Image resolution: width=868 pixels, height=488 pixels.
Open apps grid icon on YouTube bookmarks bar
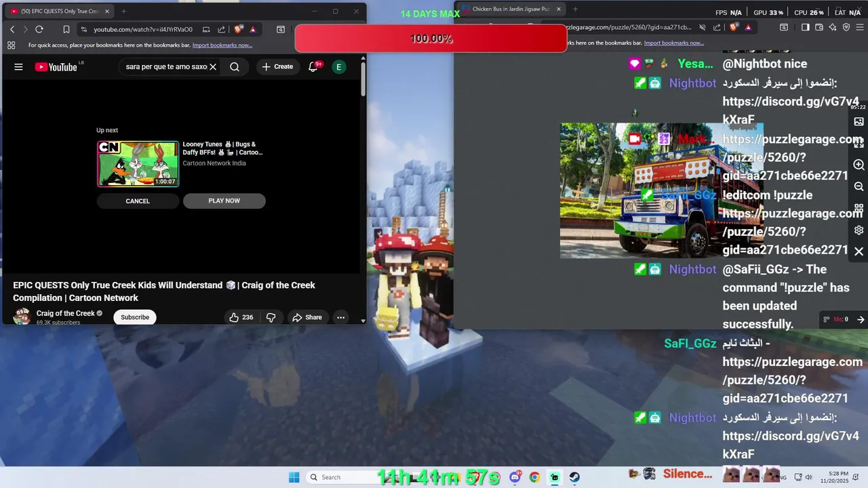[12, 45]
